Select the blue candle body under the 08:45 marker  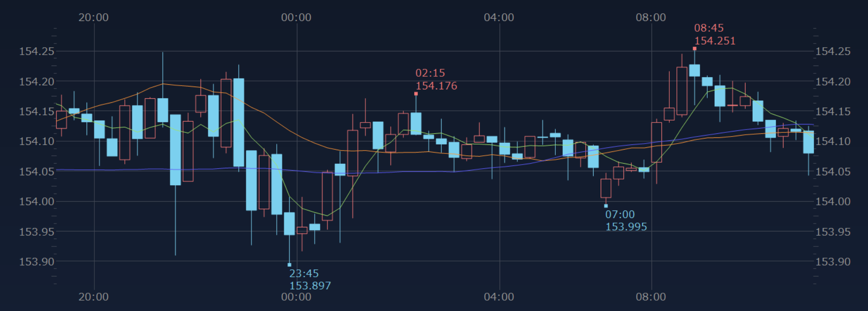(695, 70)
